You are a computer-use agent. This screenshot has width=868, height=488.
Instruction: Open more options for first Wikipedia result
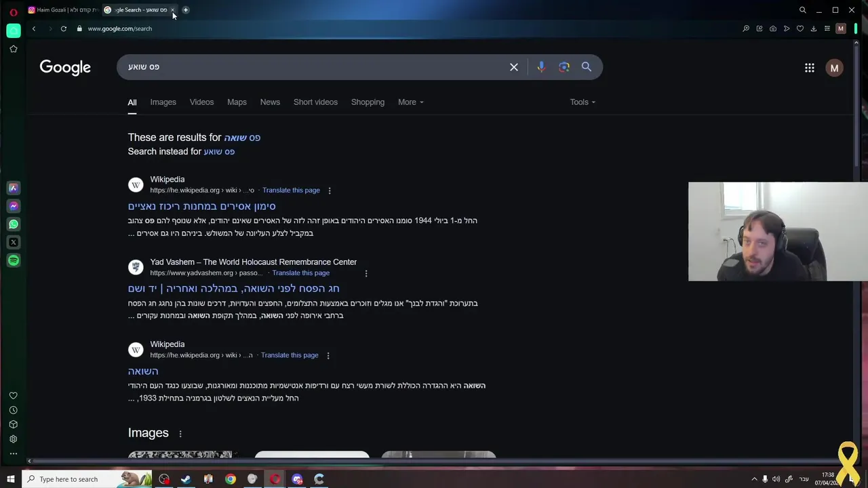point(330,190)
